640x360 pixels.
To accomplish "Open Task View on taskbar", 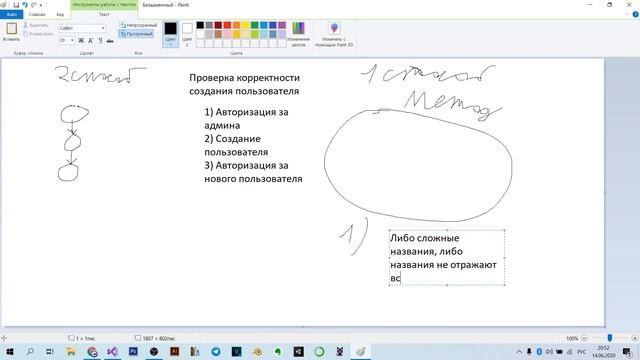I will pos(50,351).
